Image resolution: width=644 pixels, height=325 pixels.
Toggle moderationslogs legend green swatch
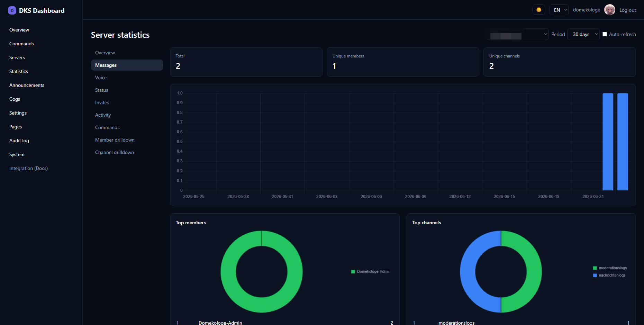pyautogui.click(x=595, y=268)
